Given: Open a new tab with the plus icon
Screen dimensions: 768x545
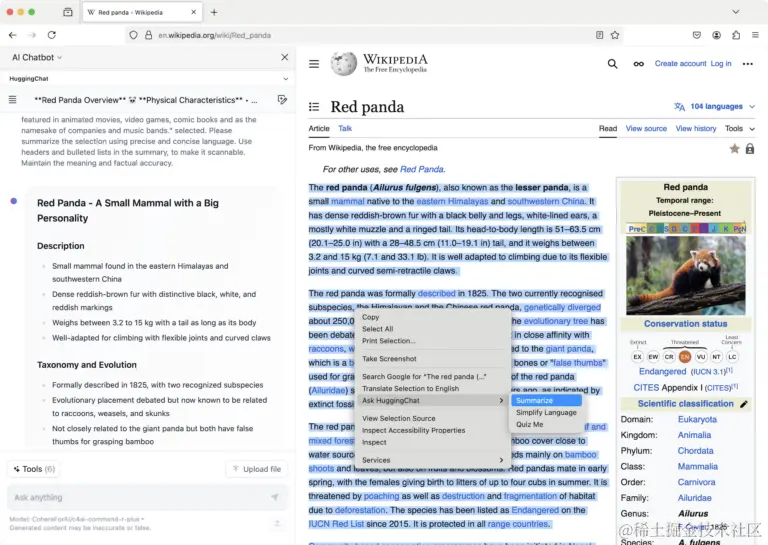Looking at the screenshot, I should point(214,12).
